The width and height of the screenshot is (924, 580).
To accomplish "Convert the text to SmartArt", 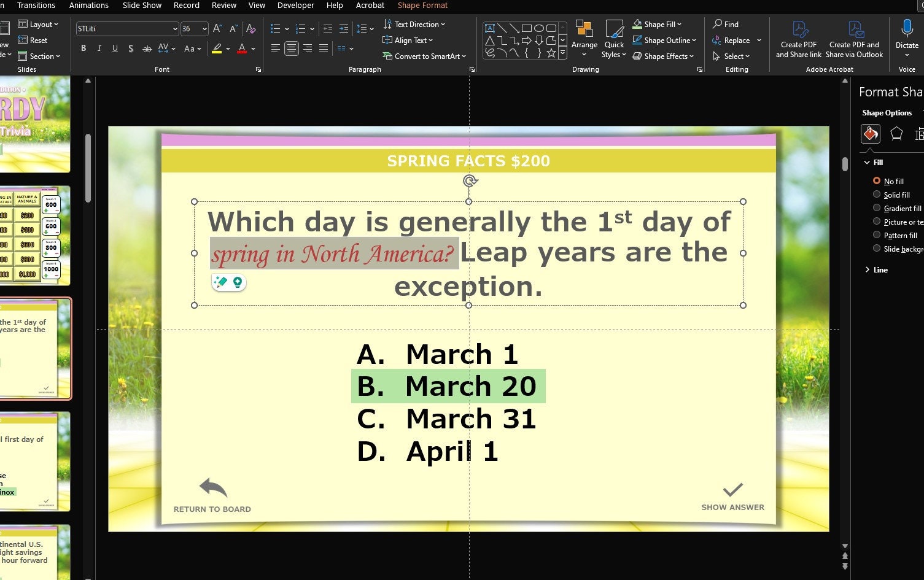I will (x=424, y=56).
